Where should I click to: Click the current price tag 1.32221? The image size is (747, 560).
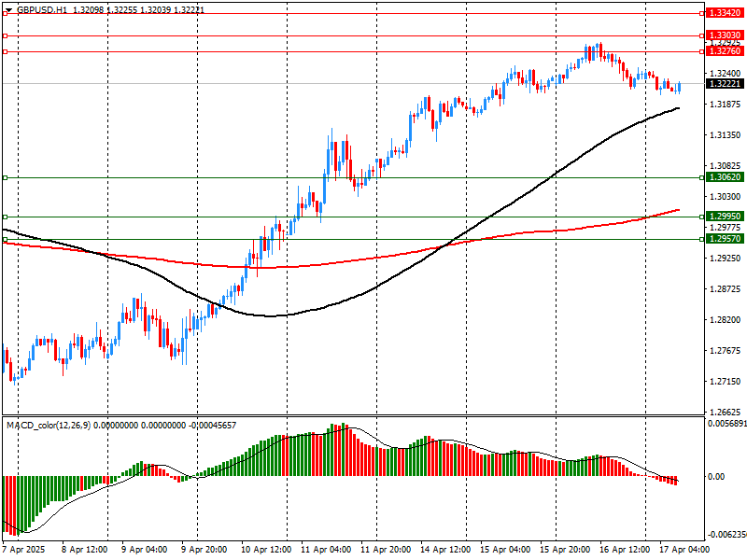pyautogui.click(x=725, y=84)
